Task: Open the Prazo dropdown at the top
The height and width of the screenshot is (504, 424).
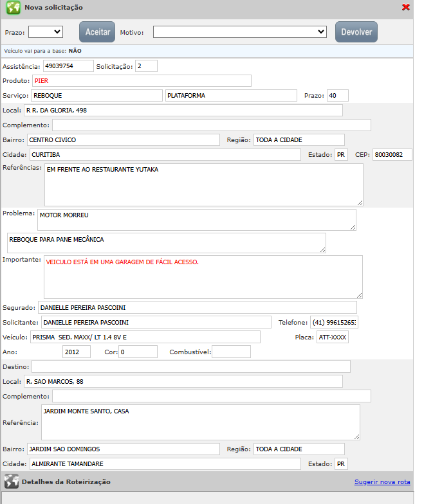Action: click(x=45, y=32)
